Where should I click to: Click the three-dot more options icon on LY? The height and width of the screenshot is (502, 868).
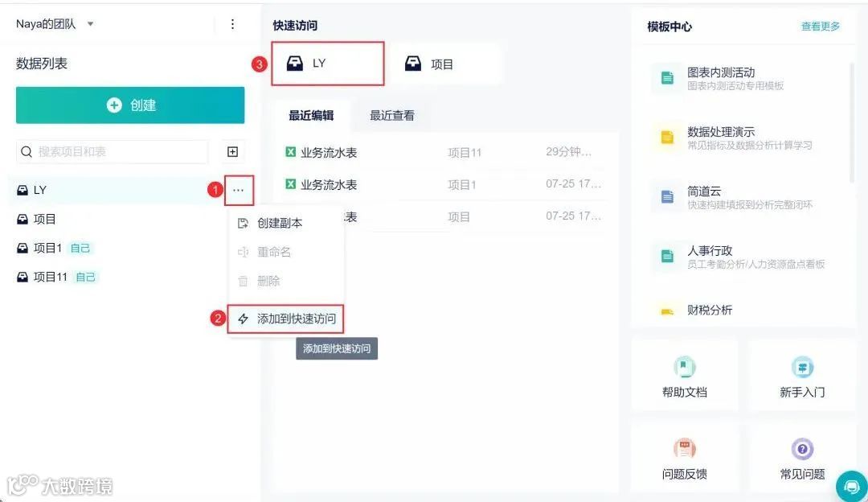[x=238, y=190]
